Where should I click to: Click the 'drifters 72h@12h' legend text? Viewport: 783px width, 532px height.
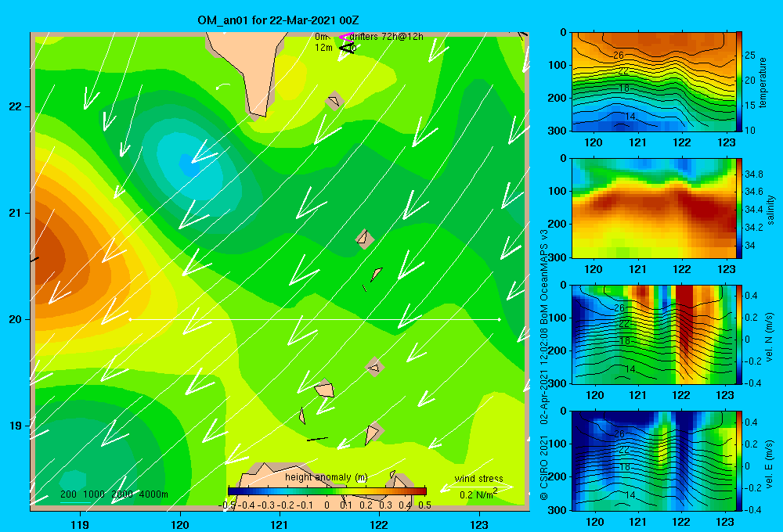click(x=387, y=37)
